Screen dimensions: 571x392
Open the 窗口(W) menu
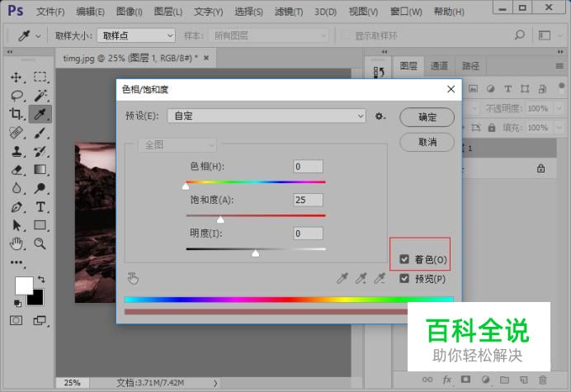click(x=406, y=12)
